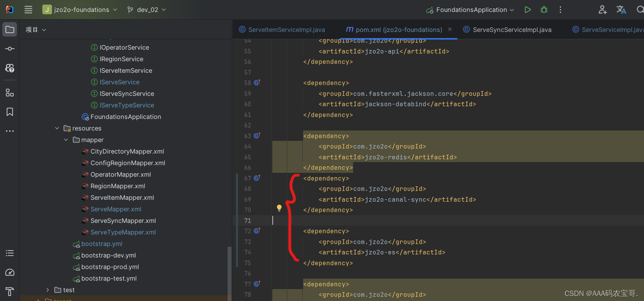Open the Bookmarks tool window
The height and width of the screenshot is (301, 644).
coord(10,112)
